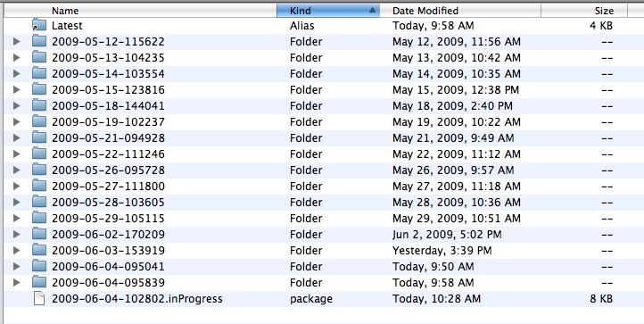Click the date May 15, 2009, 12:38 PM

(x=456, y=89)
